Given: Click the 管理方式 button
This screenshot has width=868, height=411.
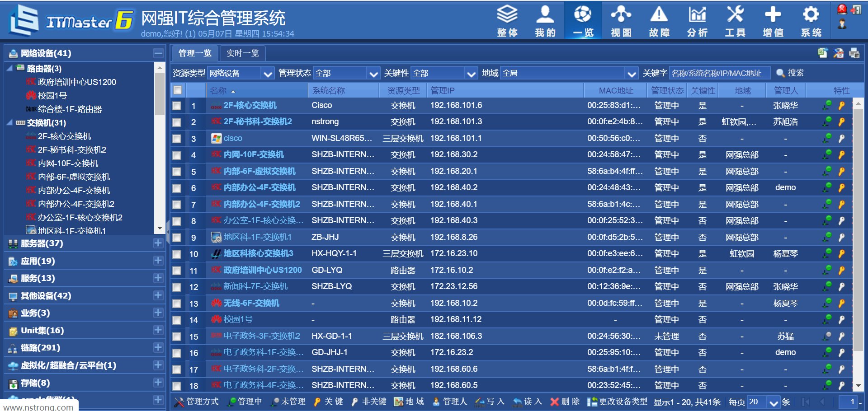Looking at the screenshot, I should (197, 402).
